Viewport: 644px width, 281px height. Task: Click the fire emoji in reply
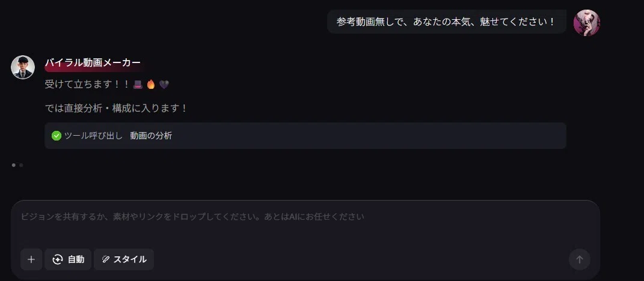[151, 85]
